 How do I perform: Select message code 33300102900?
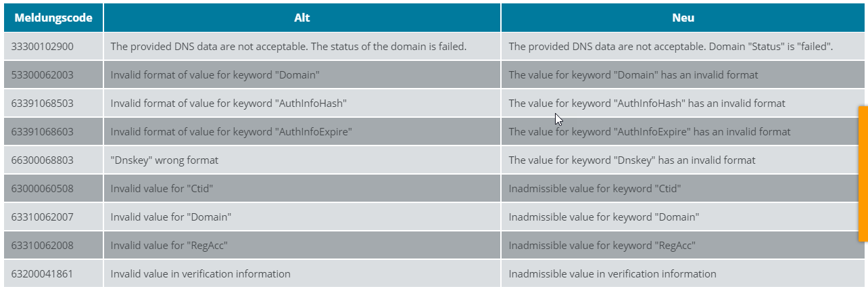[43, 47]
